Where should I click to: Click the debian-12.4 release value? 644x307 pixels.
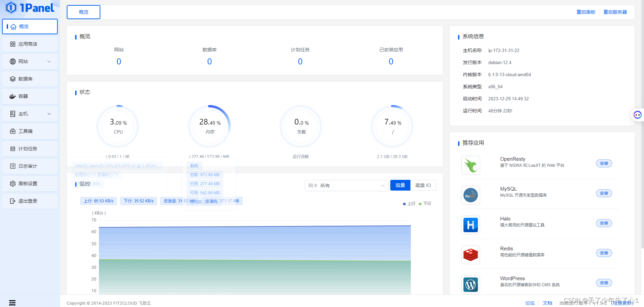[x=500, y=63]
